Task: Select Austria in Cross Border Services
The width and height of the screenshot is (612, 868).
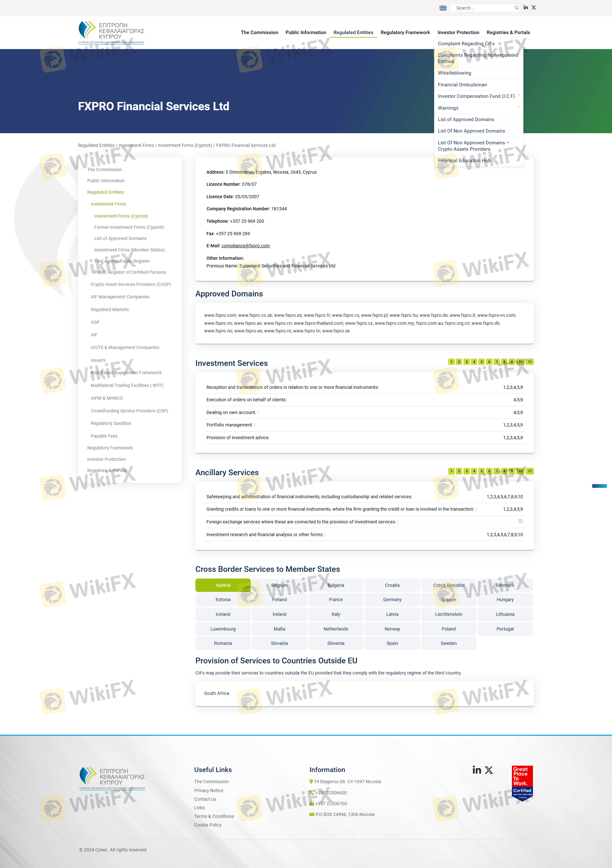Action: 223,585
